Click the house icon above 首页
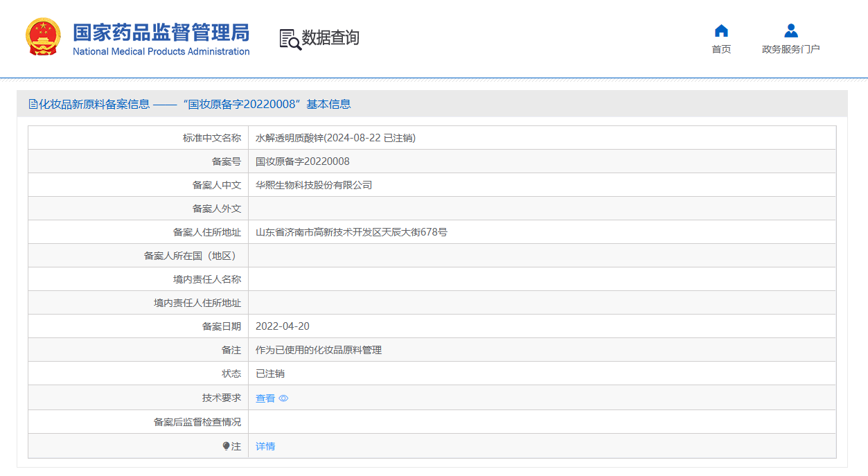The width and height of the screenshot is (868, 476). point(721,30)
